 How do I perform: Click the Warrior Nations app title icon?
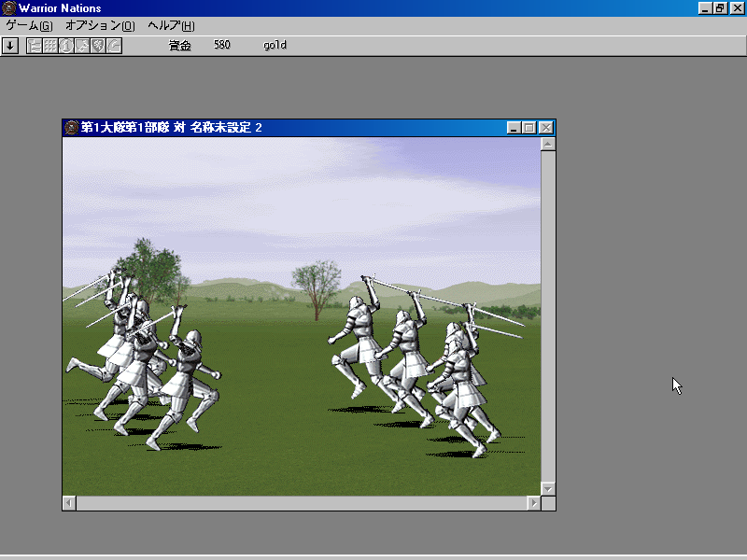click(8, 8)
